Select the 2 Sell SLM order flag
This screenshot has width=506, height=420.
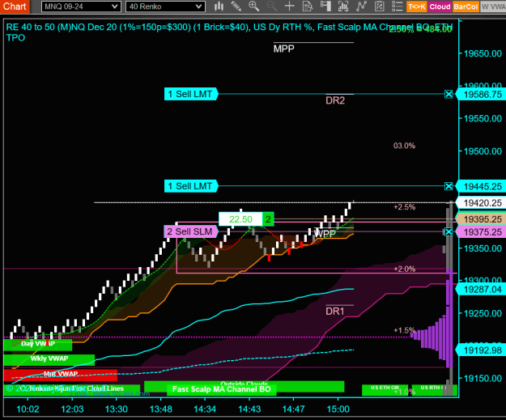coord(191,231)
